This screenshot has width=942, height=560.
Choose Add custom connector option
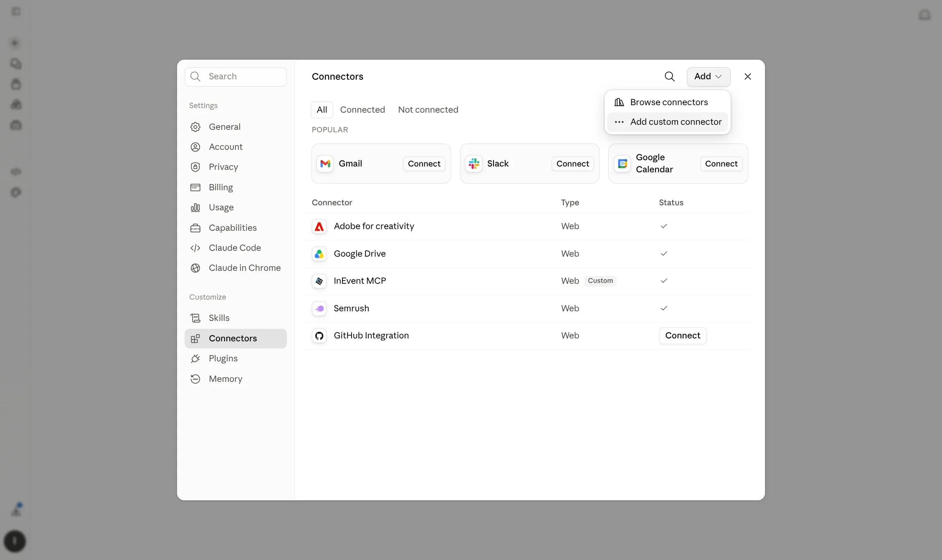click(x=667, y=122)
